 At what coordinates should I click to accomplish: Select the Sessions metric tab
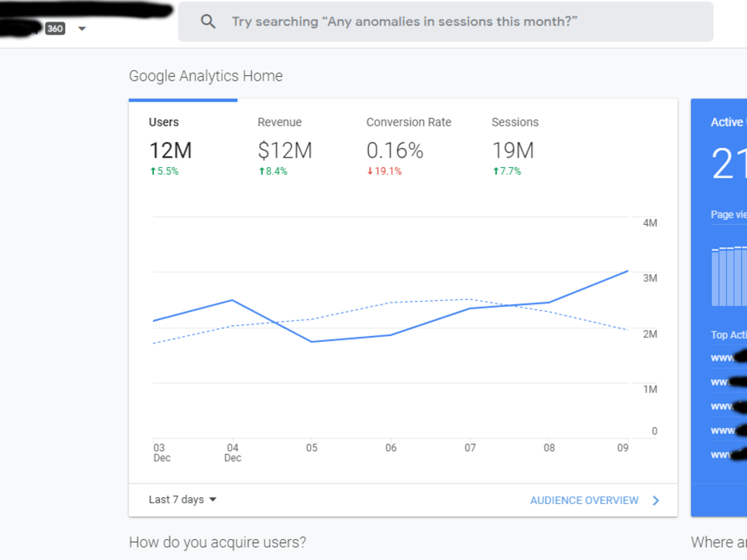coord(515,146)
